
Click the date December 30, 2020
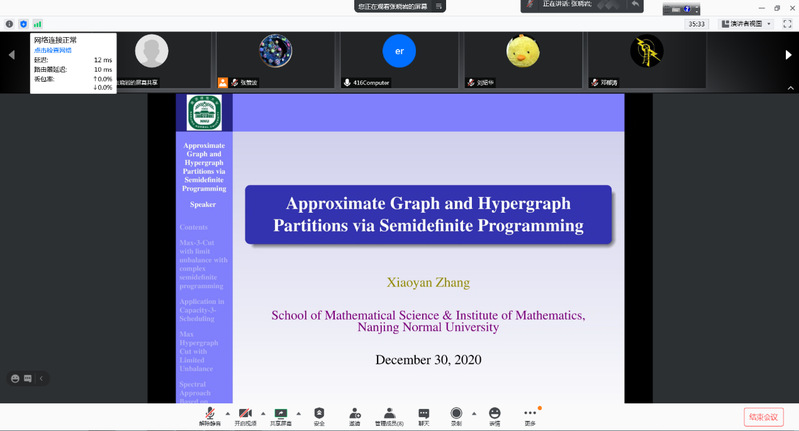pyautogui.click(x=428, y=360)
